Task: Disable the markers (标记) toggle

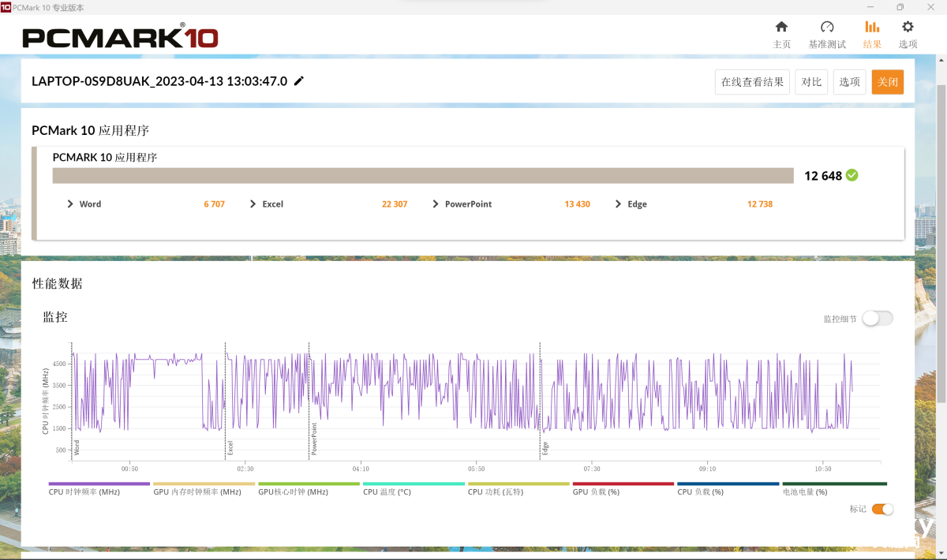Action: click(882, 510)
